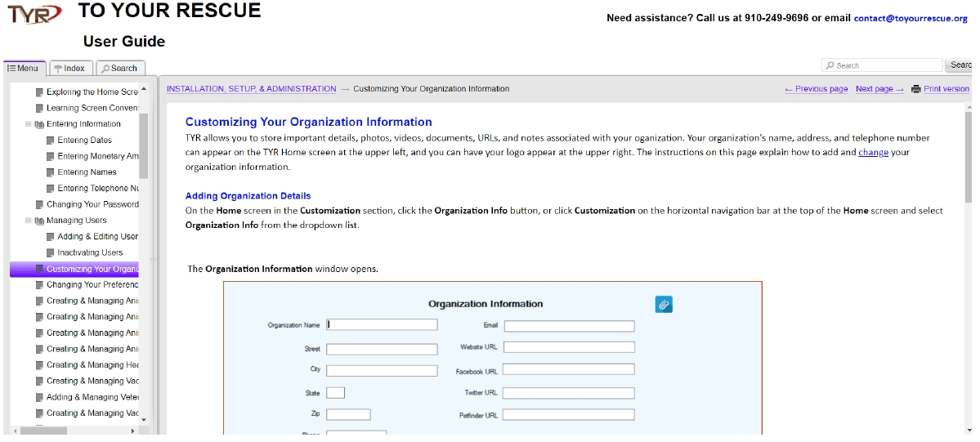Click page icon next to Exploring the Home Screen
Viewport: 980px width, 442px height.
(x=39, y=92)
